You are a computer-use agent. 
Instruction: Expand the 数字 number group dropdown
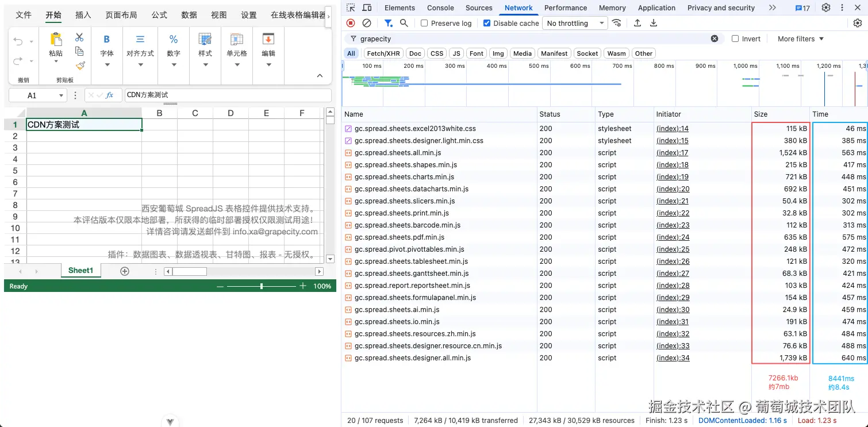point(174,64)
